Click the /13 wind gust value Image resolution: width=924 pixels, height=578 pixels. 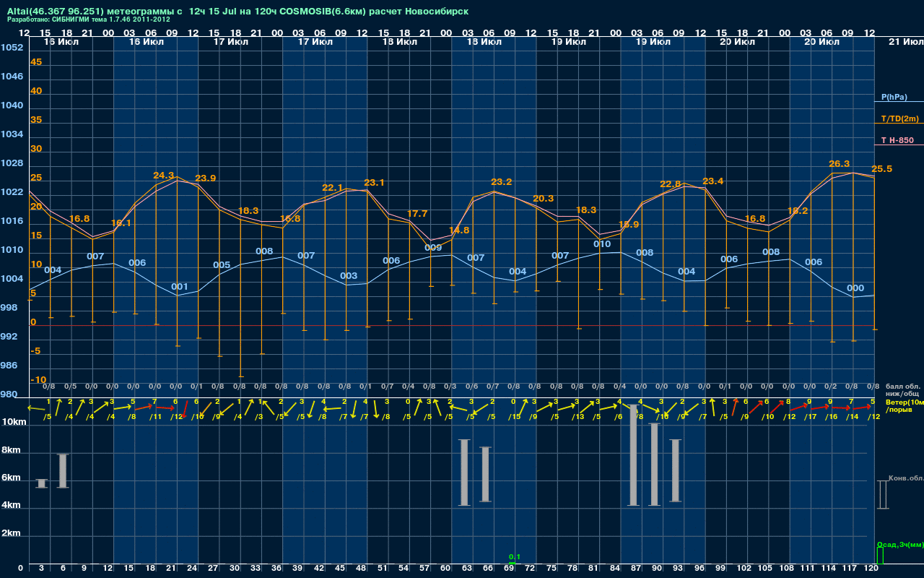click(x=577, y=417)
